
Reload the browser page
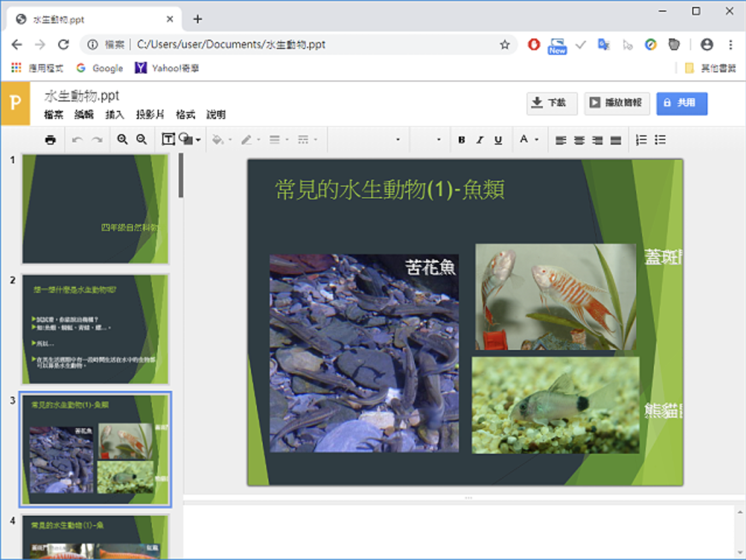click(64, 44)
